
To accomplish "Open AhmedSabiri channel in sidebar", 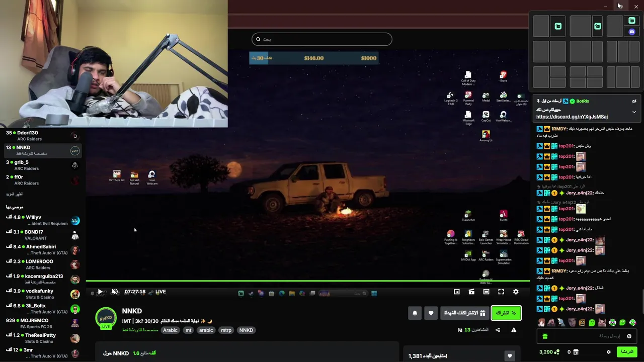I will tap(42, 250).
